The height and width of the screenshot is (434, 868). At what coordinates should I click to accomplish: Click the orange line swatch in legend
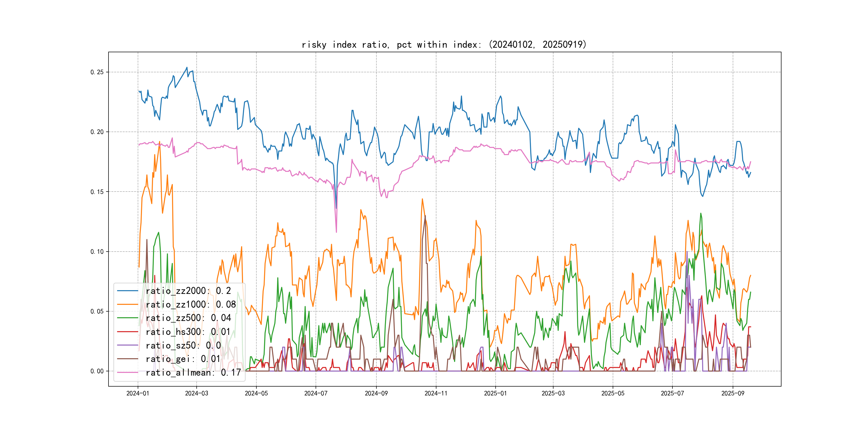(127, 305)
